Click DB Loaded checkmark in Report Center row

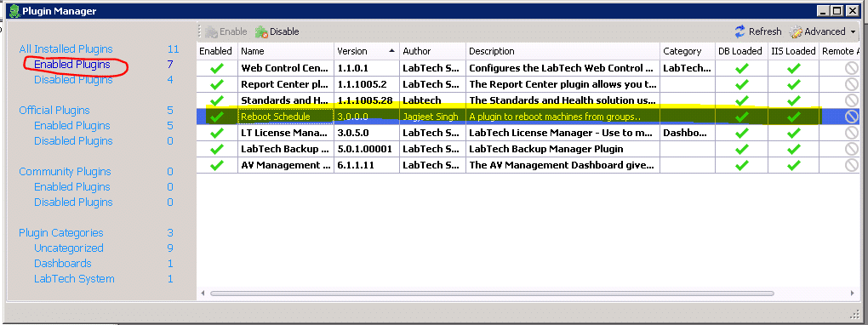(741, 85)
